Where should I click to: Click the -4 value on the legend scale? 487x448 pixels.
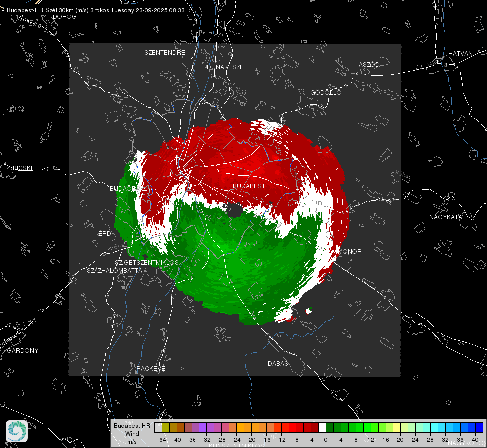tap(311, 440)
